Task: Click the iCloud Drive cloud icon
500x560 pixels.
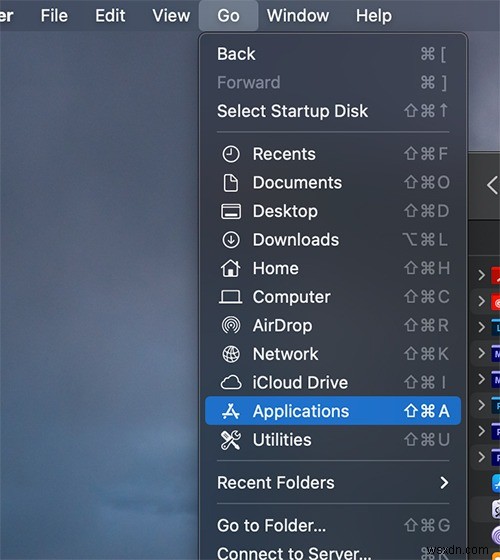Action: 231,382
